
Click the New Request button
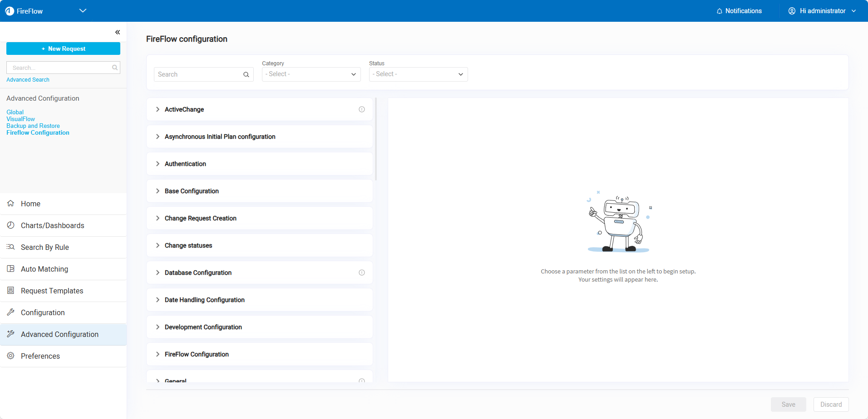[x=63, y=49]
